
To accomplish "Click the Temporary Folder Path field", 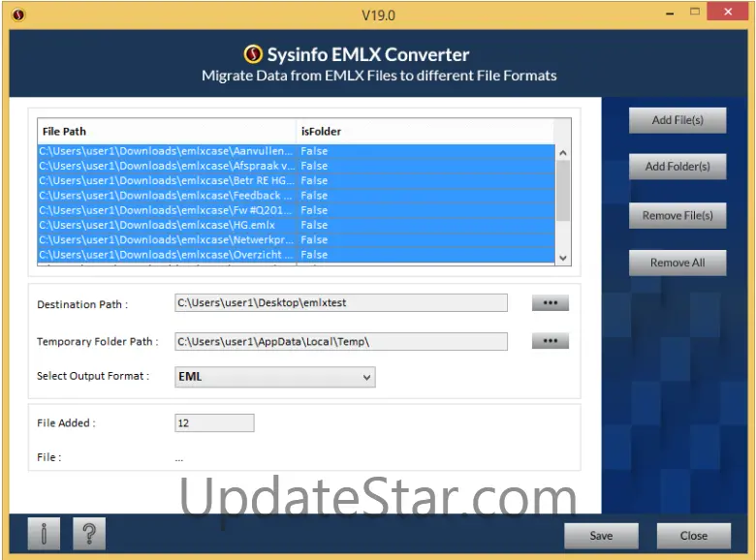I will [x=340, y=341].
